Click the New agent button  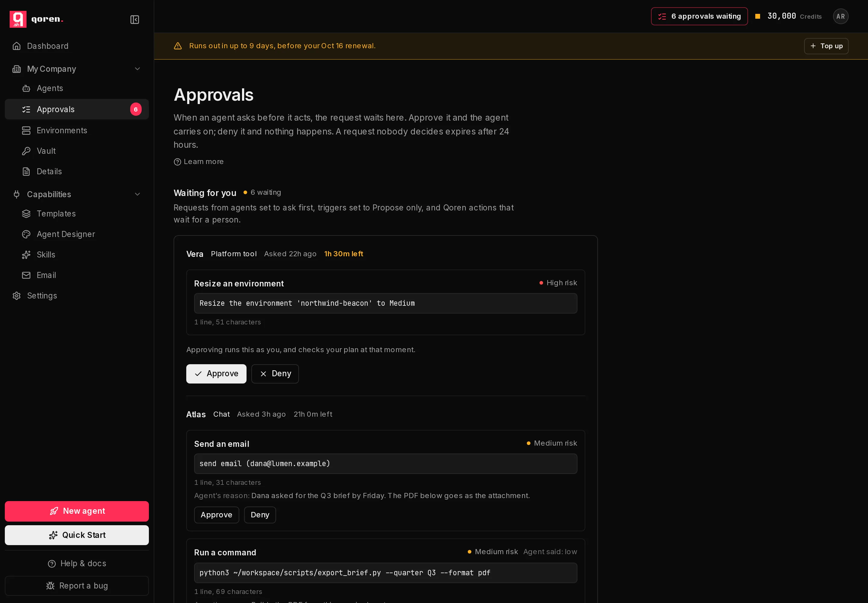coord(77,511)
